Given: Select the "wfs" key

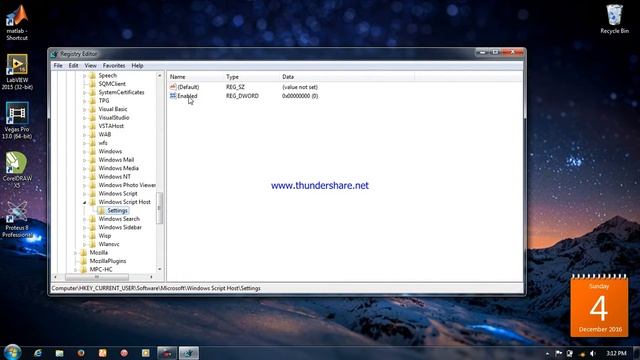Looking at the screenshot, I should pyautogui.click(x=103, y=143).
